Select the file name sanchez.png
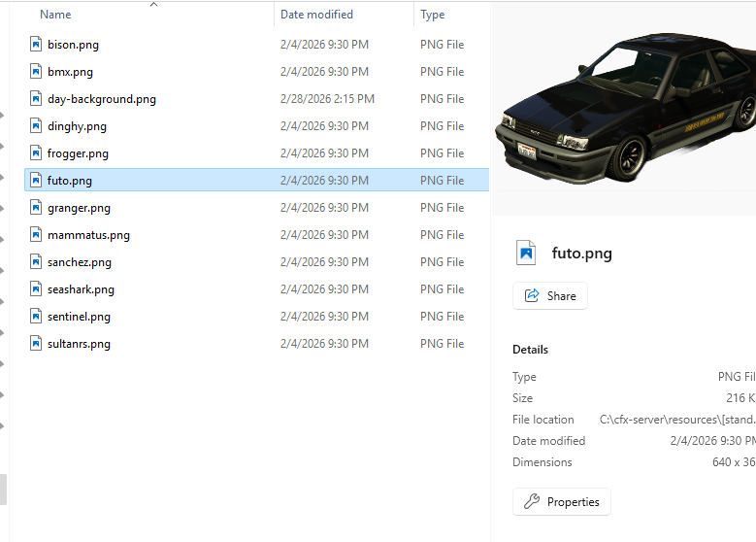The width and height of the screenshot is (756, 542). coord(80,262)
